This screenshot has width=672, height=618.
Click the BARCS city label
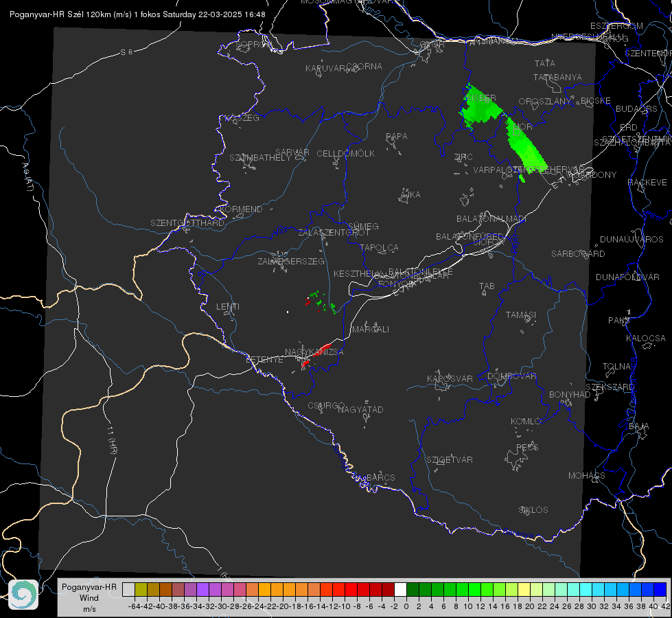click(381, 477)
